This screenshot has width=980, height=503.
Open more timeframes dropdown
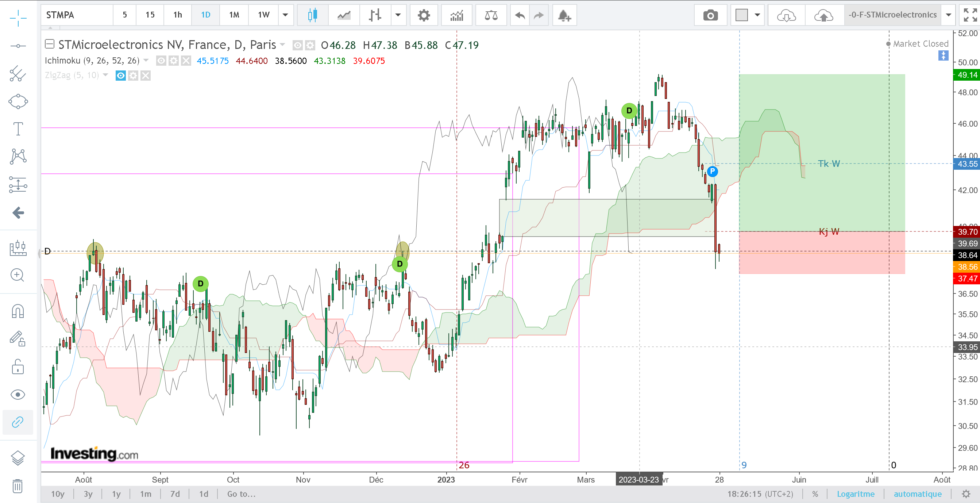point(285,15)
